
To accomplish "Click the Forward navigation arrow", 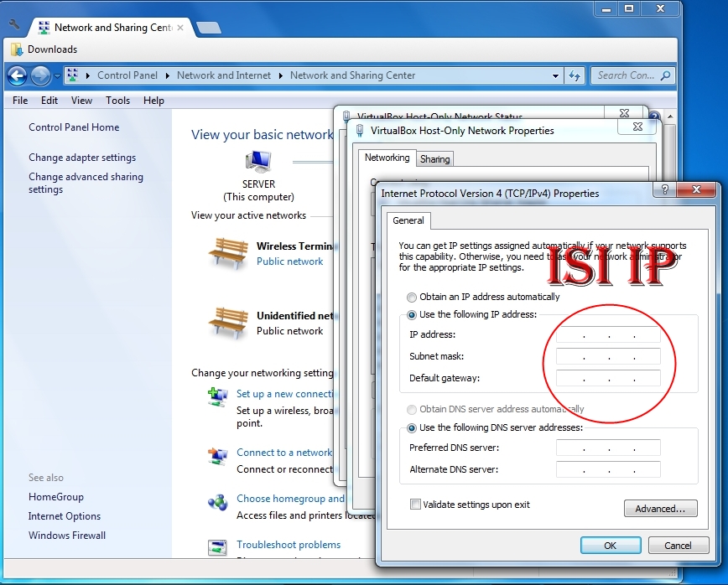I will [x=40, y=75].
